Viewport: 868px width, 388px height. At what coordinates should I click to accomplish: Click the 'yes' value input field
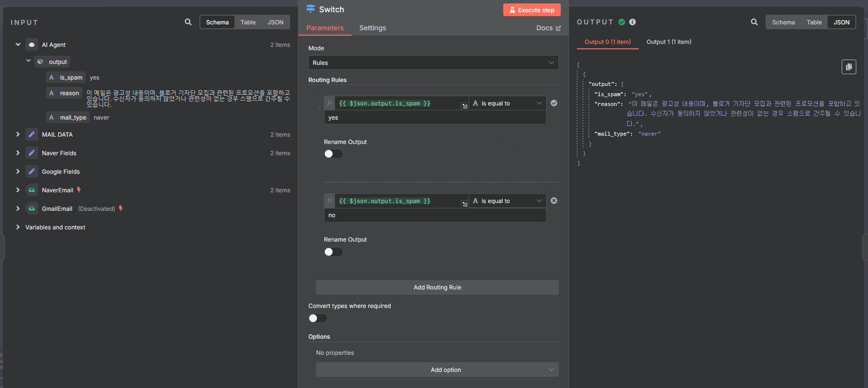[434, 117]
